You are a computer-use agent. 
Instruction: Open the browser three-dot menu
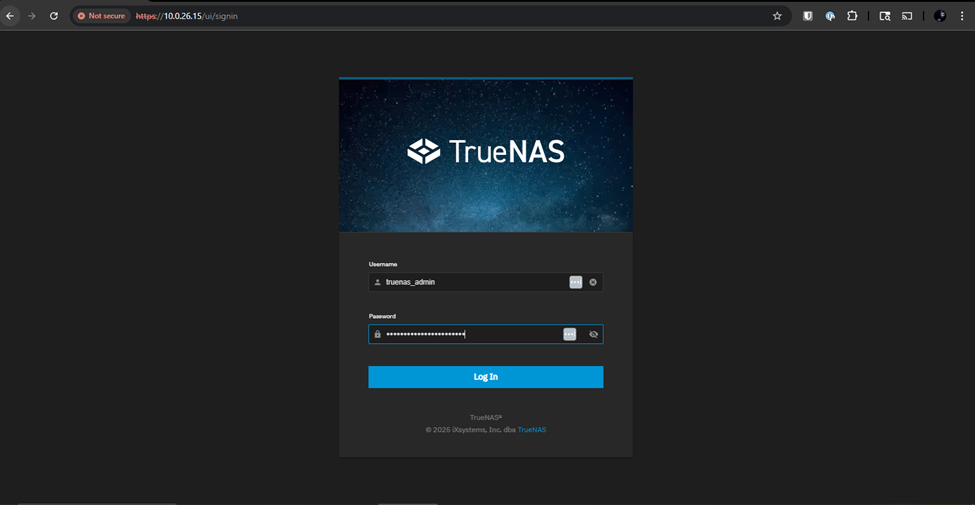[962, 16]
